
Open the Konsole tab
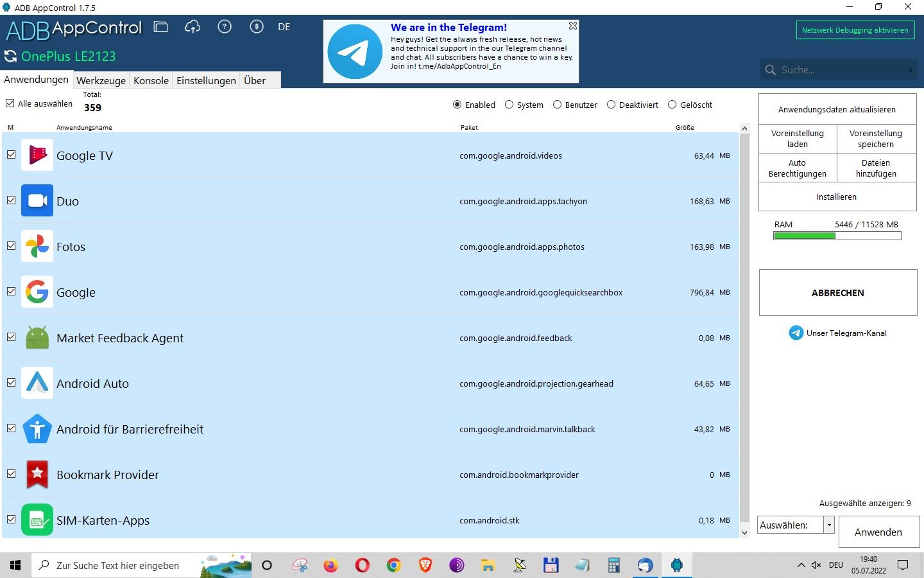tap(151, 80)
